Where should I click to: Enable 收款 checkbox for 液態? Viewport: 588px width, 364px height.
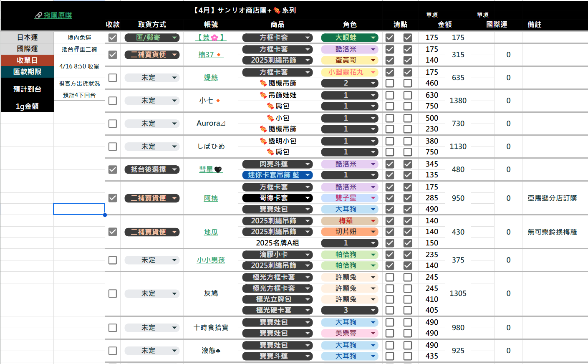pos(113,351)
